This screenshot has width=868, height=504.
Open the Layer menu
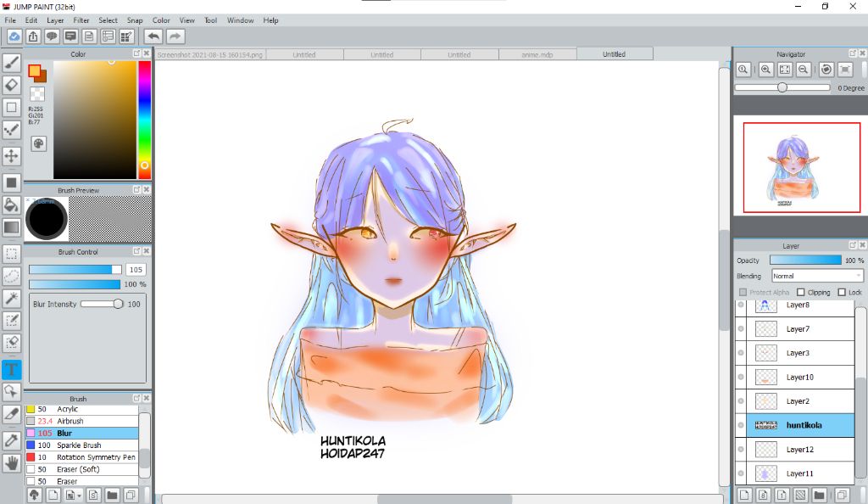pyautogui.click(x=55, y=20)
